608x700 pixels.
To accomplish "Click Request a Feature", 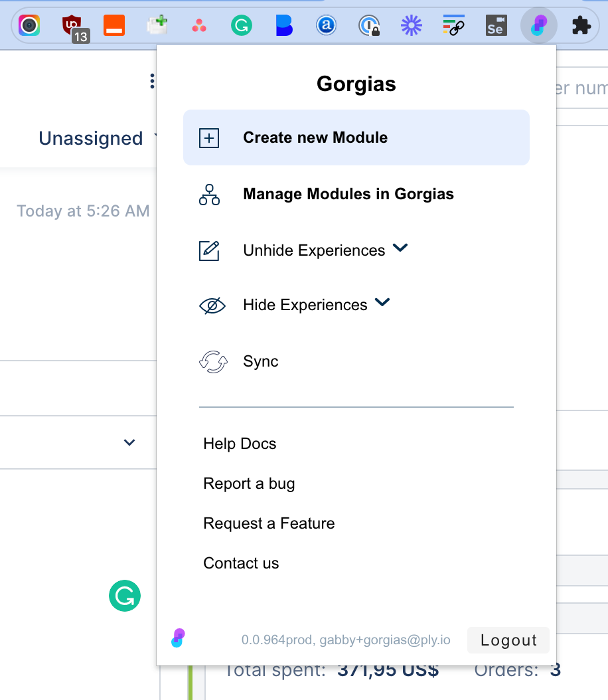I will (269, 523).
